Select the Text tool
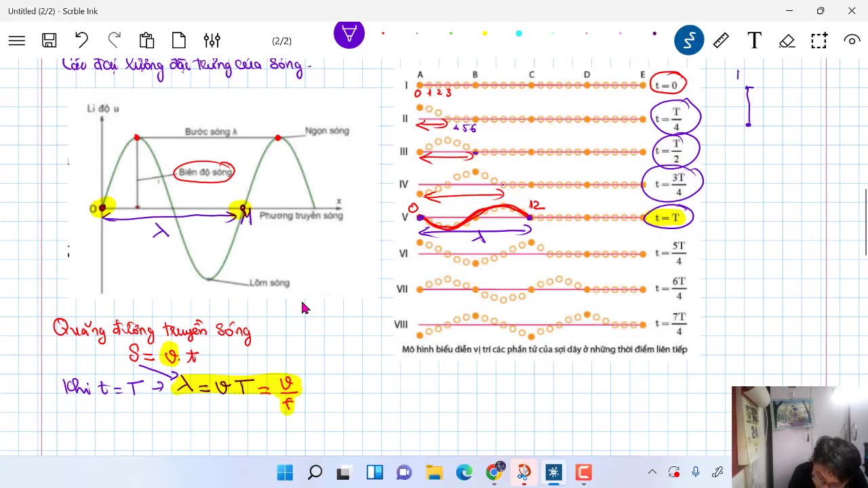 click(754, 41)
